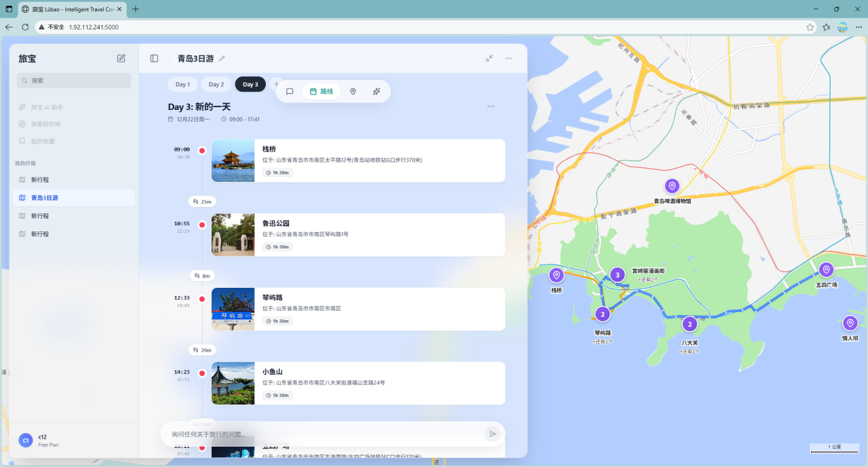Switch to the Day 1 tab
868x467 pixels.
(x=182, y=84)
